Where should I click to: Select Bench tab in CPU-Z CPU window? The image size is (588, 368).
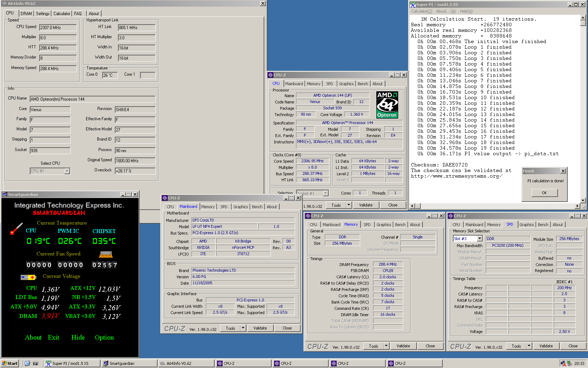363,84
